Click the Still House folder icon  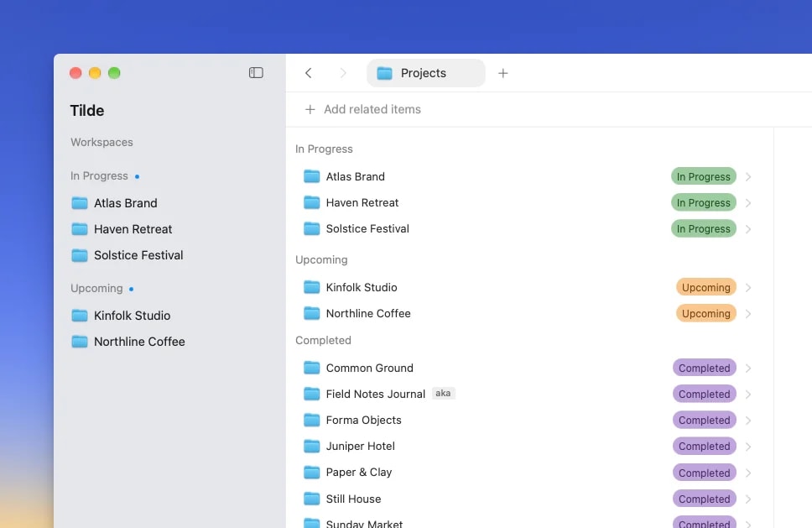tap(311, 499)
